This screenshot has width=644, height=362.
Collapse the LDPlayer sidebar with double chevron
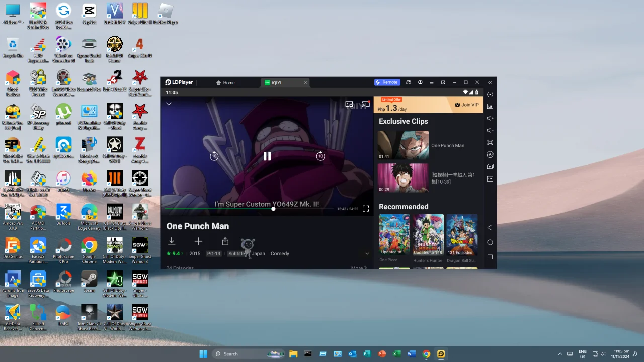click(490, 82)
